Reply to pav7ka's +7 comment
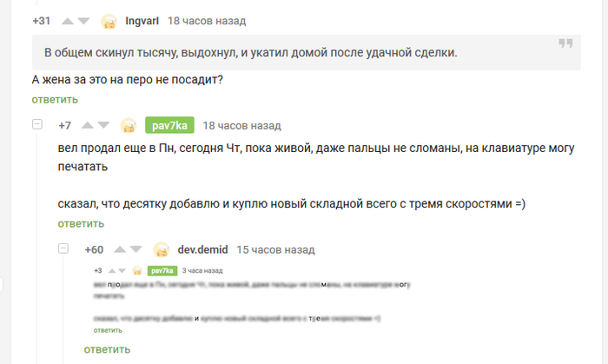 81,223
